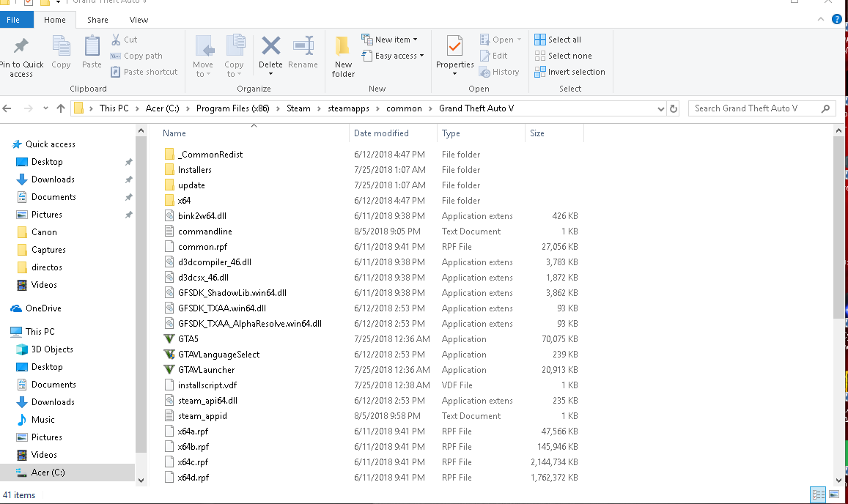
Task: Click the Edit ribbon icon
Action: [484, 56]
